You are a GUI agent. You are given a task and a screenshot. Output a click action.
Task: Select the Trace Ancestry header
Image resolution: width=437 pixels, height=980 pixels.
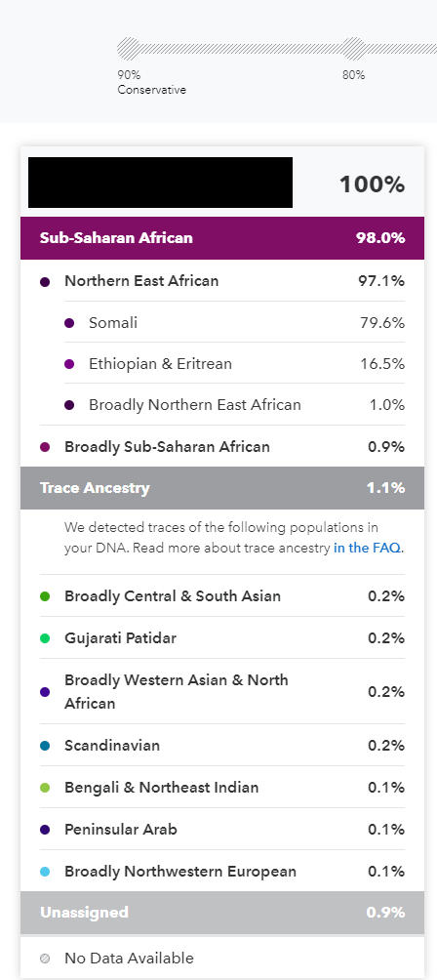click(222, 488)
